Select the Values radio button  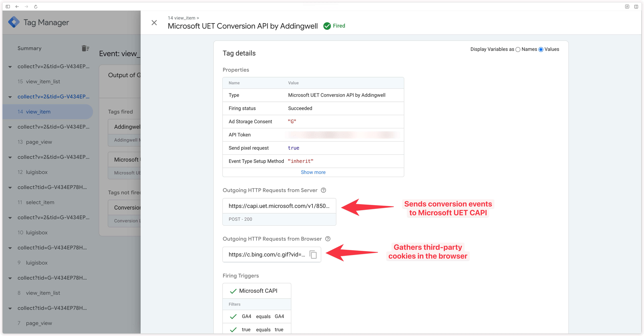[x=541, y=49]
